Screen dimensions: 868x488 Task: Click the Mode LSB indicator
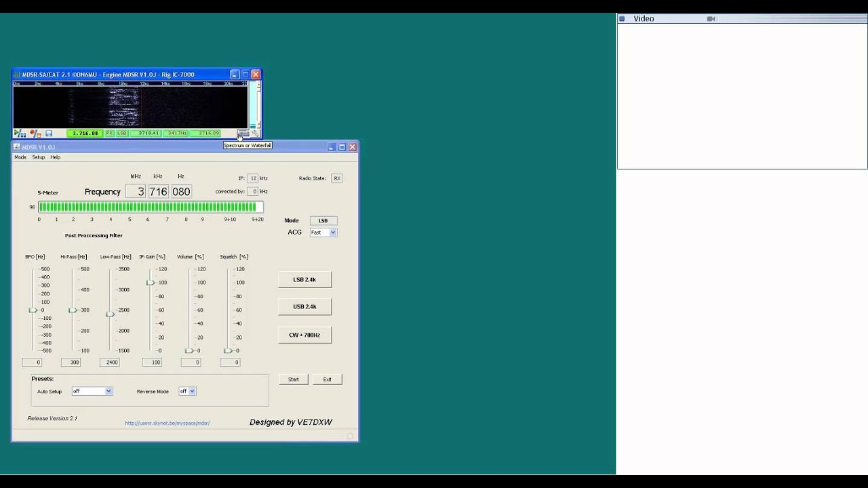pyautogui.click(x=323, y=220)
